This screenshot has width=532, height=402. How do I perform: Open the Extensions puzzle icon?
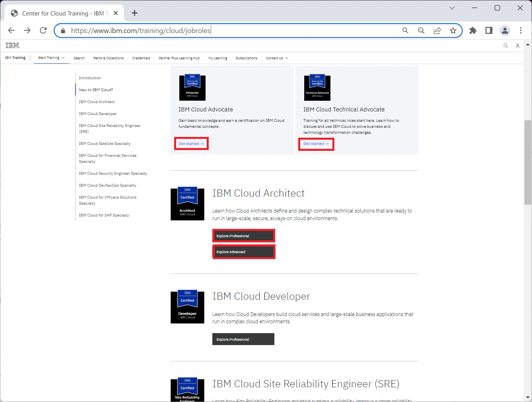pyautogui.click(x=473, y=31)
